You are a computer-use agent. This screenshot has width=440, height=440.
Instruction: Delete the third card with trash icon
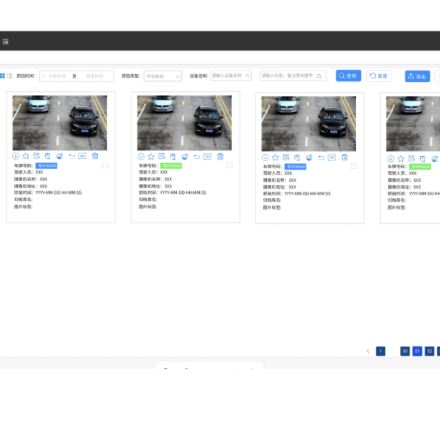[x=345, y=157]
